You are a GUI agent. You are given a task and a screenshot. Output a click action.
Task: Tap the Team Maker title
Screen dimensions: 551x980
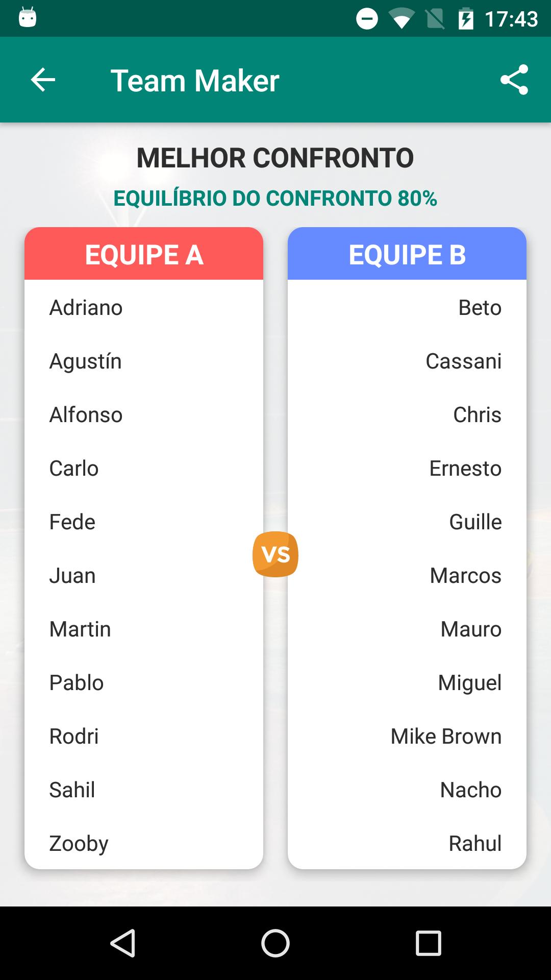(x=195, y=81)
